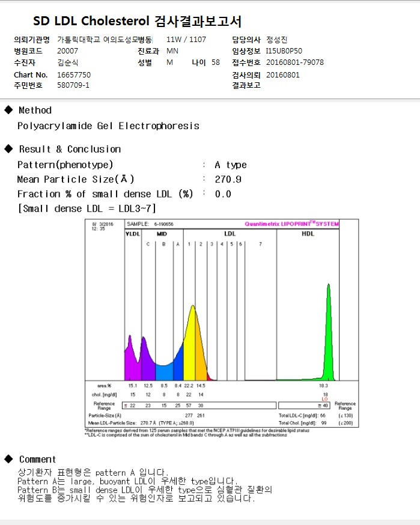Select the LDL area value "22.2"

(x=189, y=386)
